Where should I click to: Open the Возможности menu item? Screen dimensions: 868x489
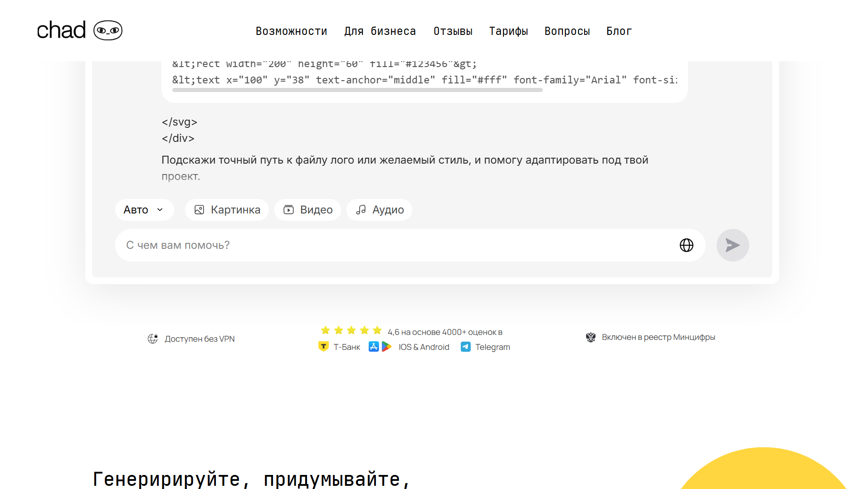291,31
